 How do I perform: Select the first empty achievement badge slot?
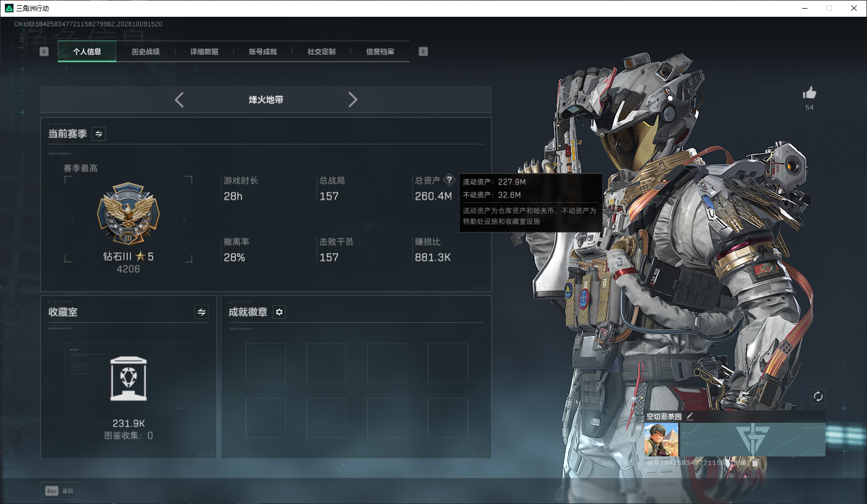(266, 363)
